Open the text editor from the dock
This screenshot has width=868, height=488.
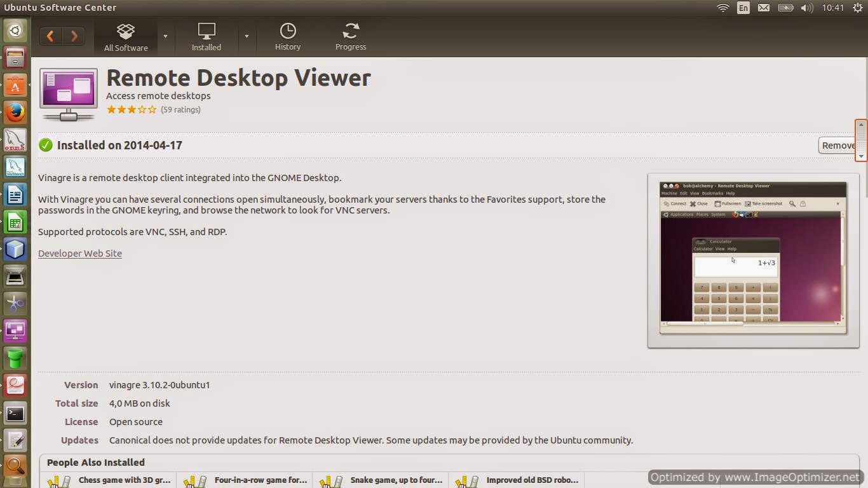click(x=15, y=440)
